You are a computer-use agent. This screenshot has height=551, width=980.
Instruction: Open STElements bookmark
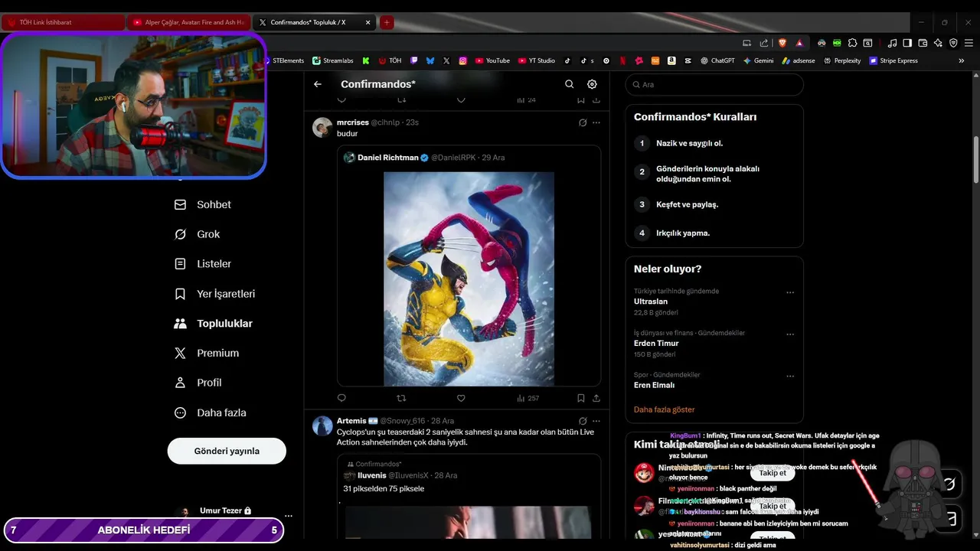pos(283,60)
